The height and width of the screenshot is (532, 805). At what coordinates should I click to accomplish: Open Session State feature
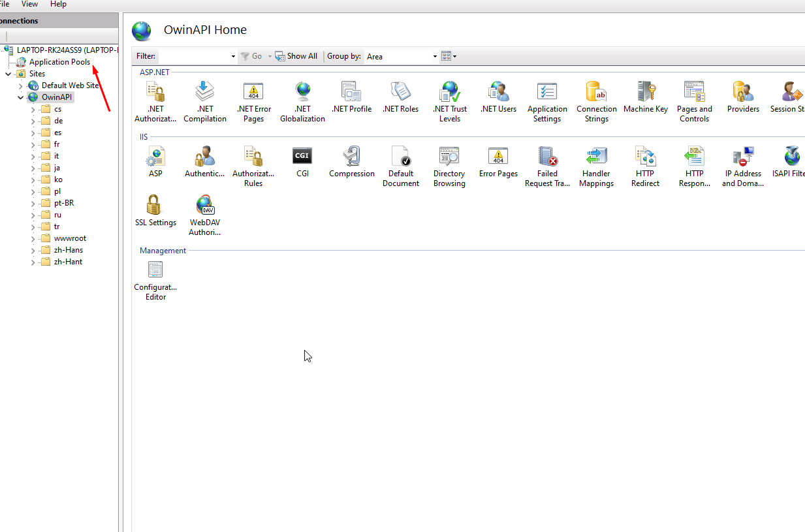click(787, 97)
